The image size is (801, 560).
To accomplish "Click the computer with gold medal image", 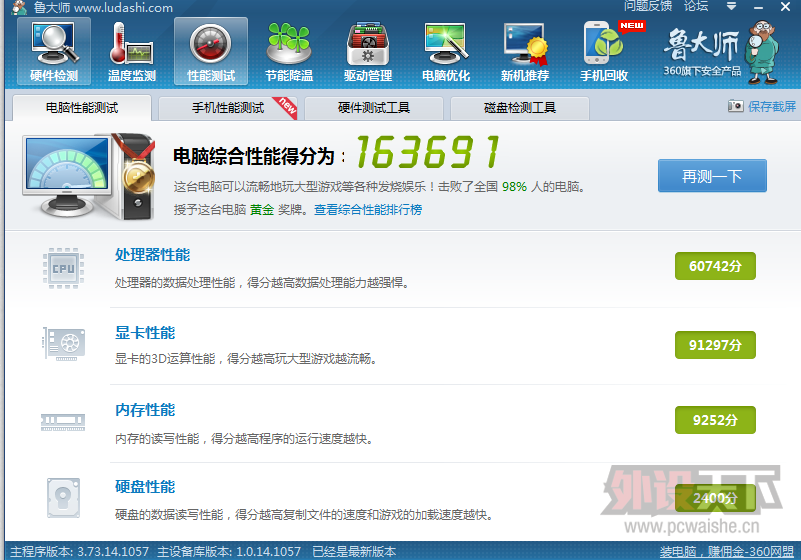I will point(88,176).
